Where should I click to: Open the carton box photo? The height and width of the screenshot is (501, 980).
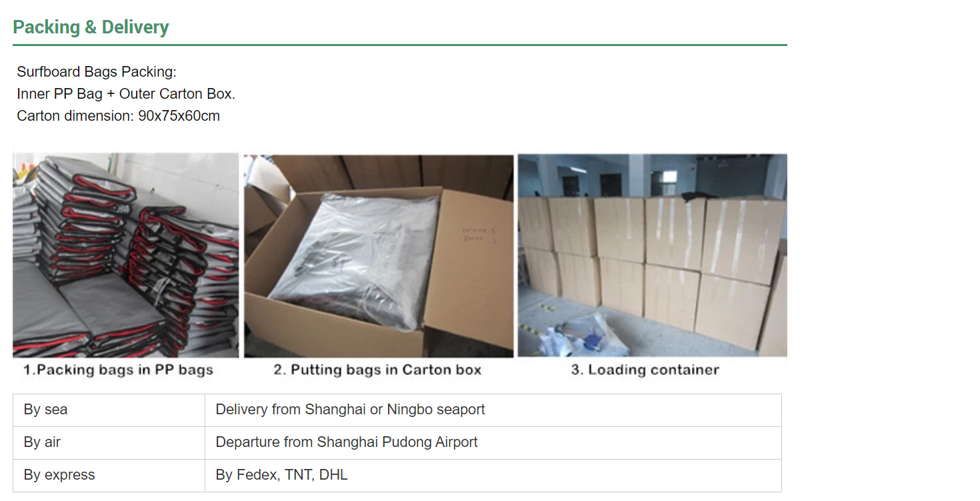click(379, 256)
